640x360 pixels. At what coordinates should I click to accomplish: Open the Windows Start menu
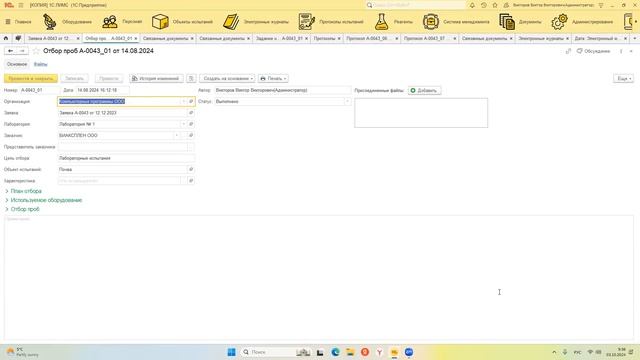231,352
